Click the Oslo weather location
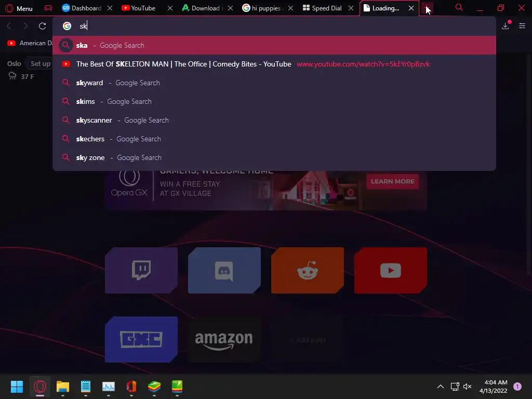The width and height of the screenshot is (532, 399). coord(14,63)
